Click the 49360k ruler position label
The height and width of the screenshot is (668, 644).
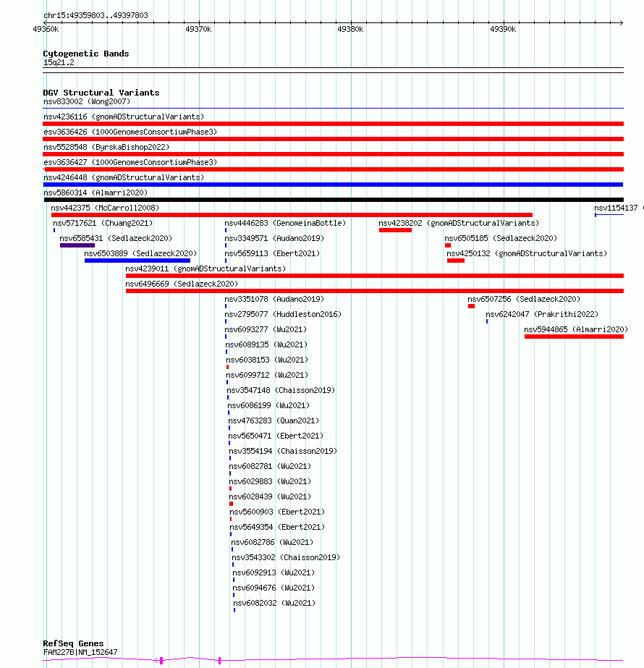(x=46, y=29)
